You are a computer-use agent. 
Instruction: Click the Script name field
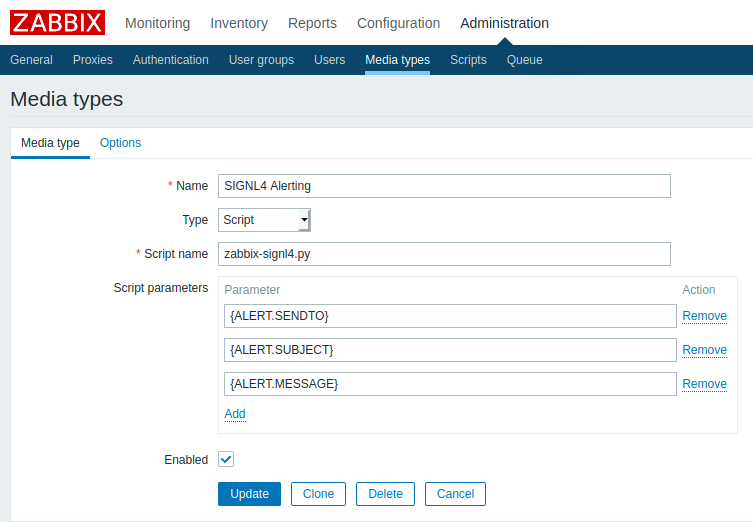tap(444, 254)
